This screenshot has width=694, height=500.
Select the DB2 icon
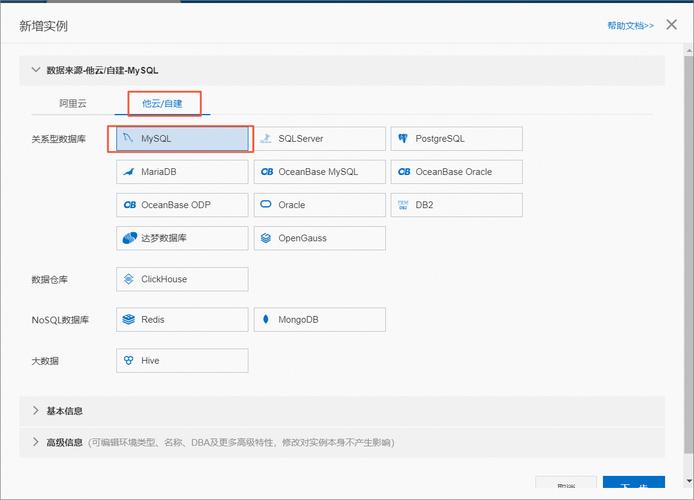[x=403, y=205]
